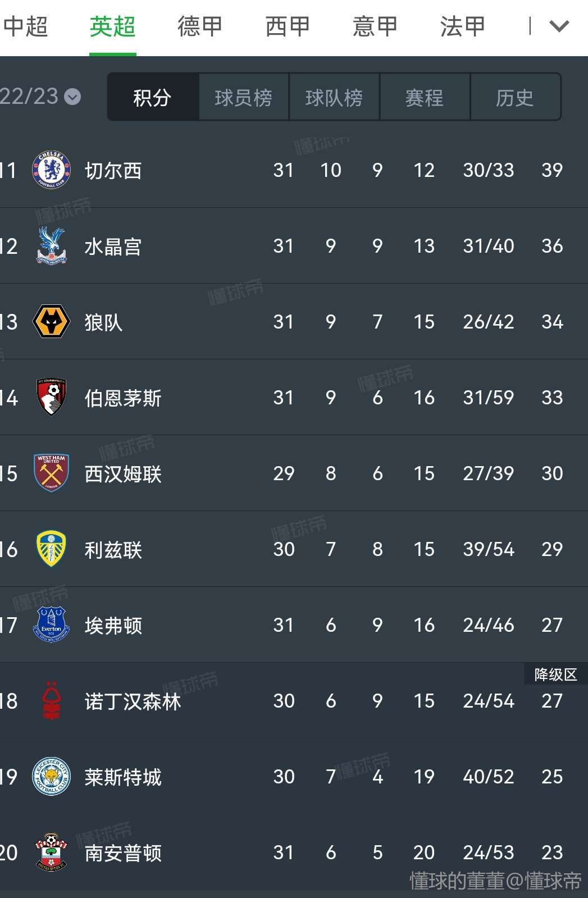Expand more leagues with top chevron

click(x=559, y=26)
